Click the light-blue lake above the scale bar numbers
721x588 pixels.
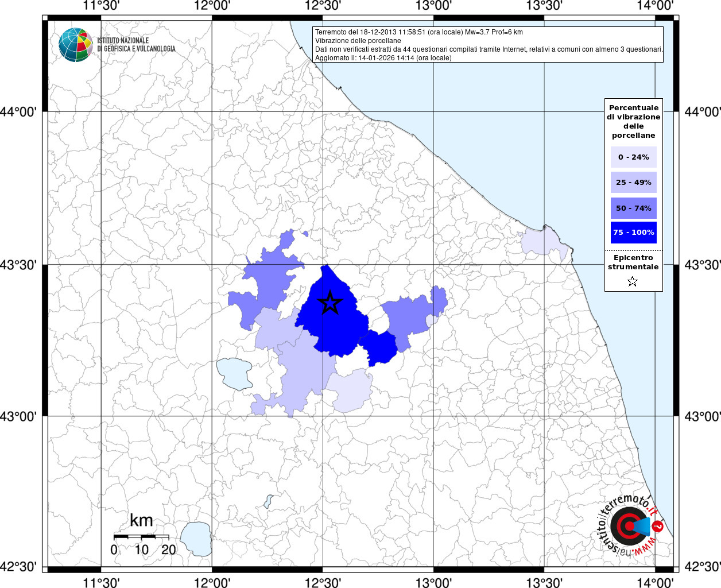197,539
